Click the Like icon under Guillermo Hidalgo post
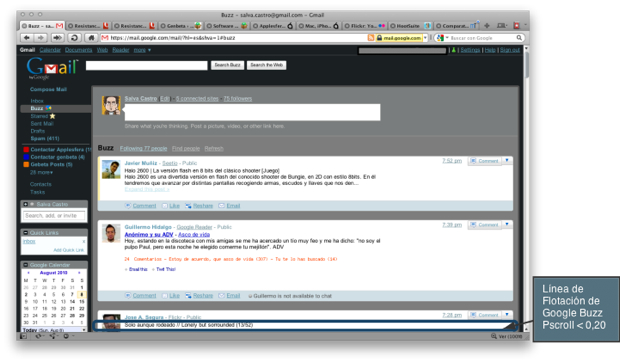The image size is (620, 363). tap(164, 295)
